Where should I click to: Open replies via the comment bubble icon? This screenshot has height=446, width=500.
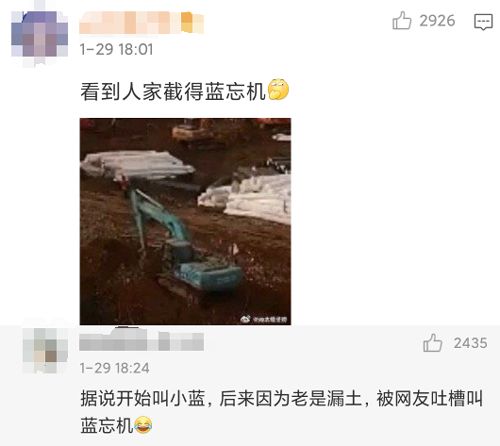[483, 22]
